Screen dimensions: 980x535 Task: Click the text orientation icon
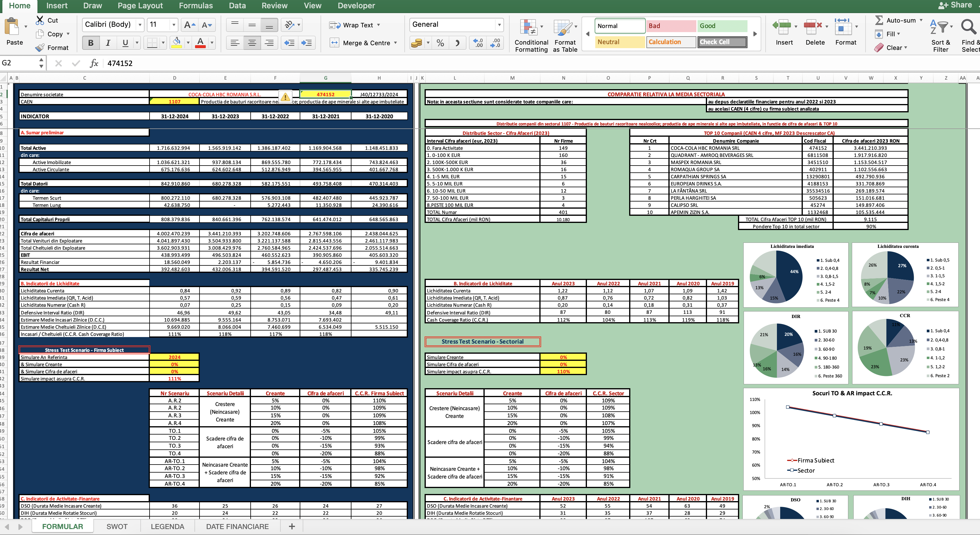[x=290, y=25]
